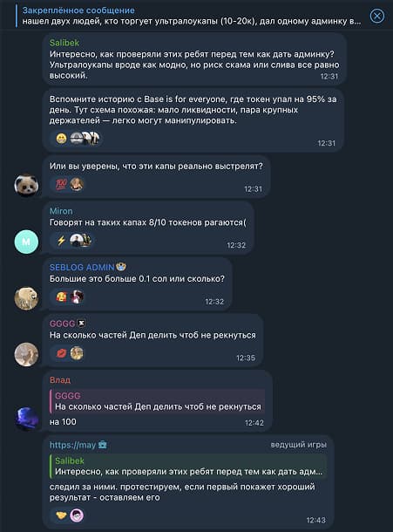Jump to quoted GGGG message in Влад's reply

pyautogui.click(x=158, y=401)
